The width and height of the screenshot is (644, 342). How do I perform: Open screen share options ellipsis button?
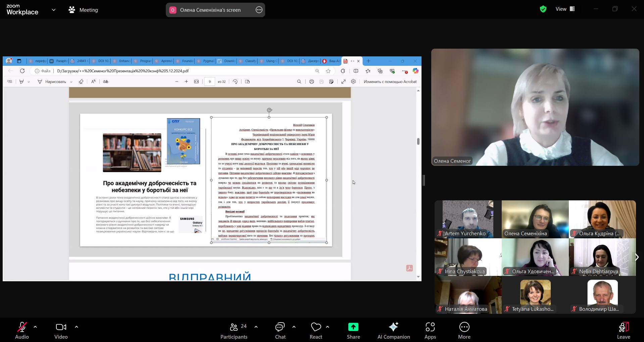point(259,10)
